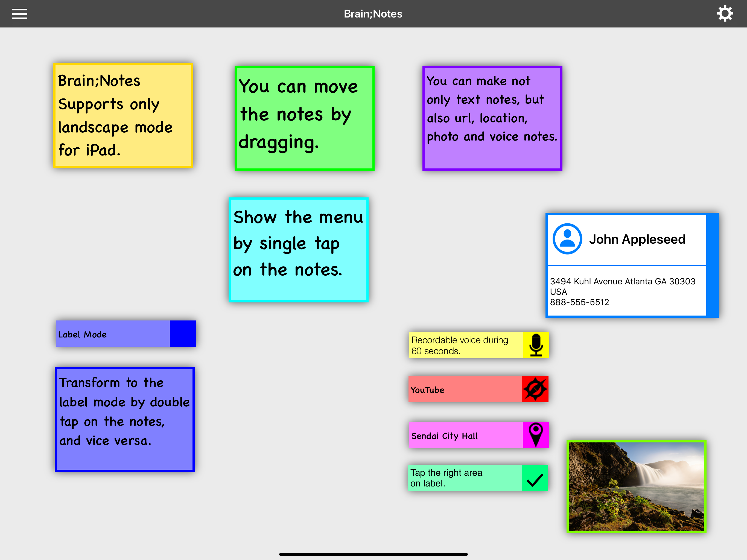Image resolution: width=747 pixels, height=560 pixels.
Task: Select the purple text notes info note
Action: pos(492,118)
